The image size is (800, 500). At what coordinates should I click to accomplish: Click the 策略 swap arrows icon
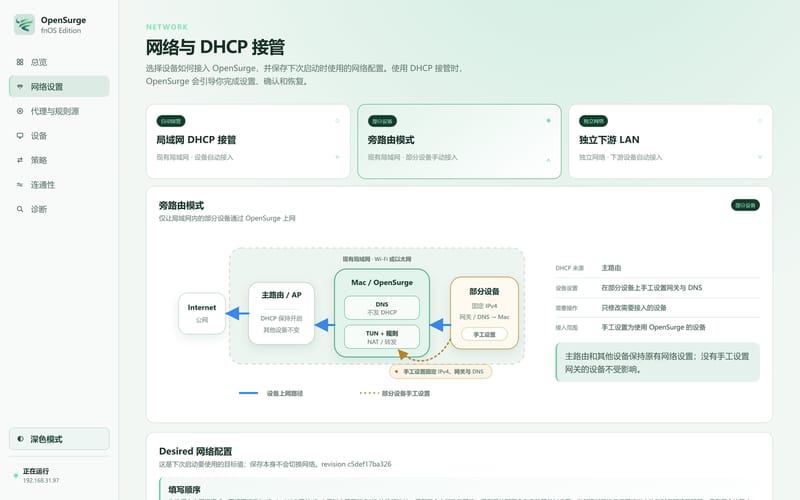pyautogui.click(x=20, y=160)
